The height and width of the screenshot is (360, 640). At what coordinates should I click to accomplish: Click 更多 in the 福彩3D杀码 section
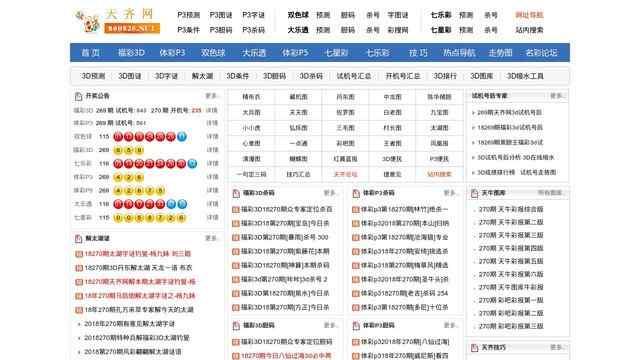[x=330, y=193]
